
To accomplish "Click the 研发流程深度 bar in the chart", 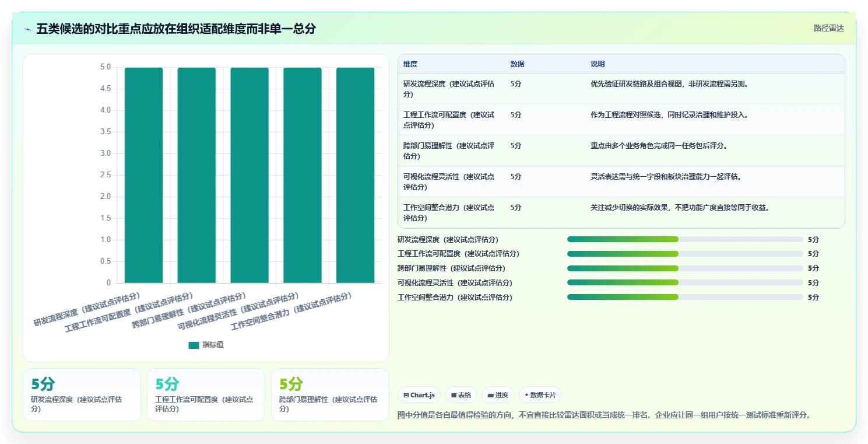I will [143, 175].
